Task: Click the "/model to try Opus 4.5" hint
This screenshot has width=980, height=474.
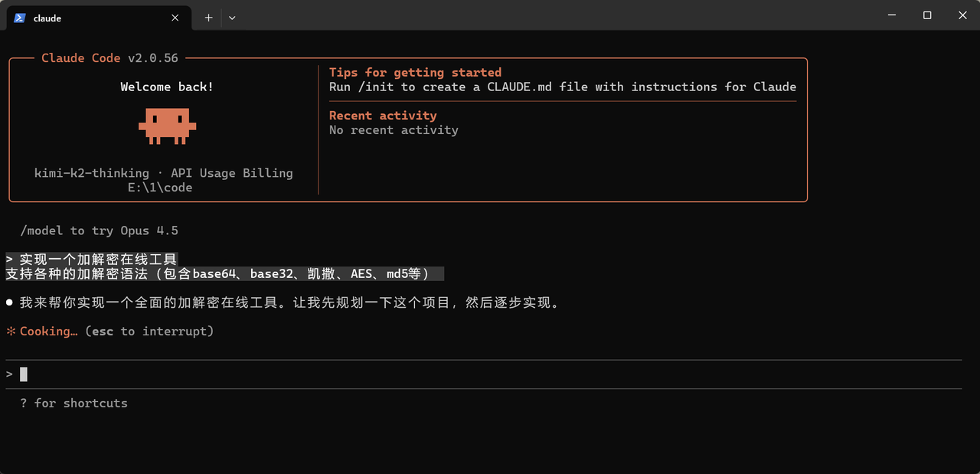Action: click(100, 230)
